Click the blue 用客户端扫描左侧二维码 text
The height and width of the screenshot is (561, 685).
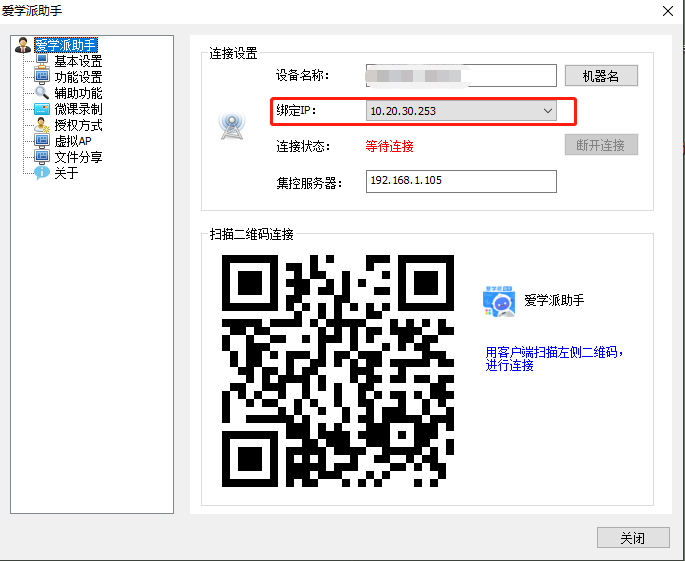pos(554,358)
